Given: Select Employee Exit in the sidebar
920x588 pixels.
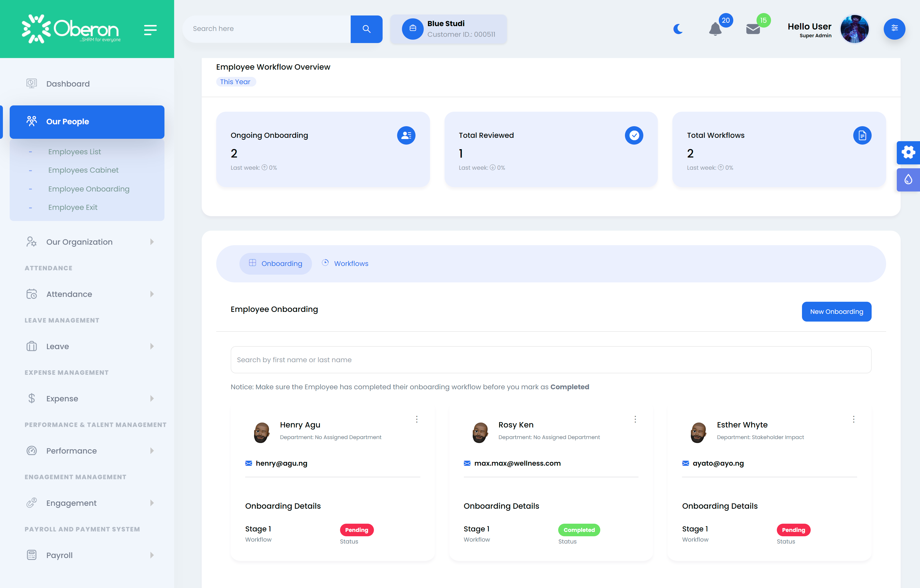Looking at the screenshot, I should 73,207.
